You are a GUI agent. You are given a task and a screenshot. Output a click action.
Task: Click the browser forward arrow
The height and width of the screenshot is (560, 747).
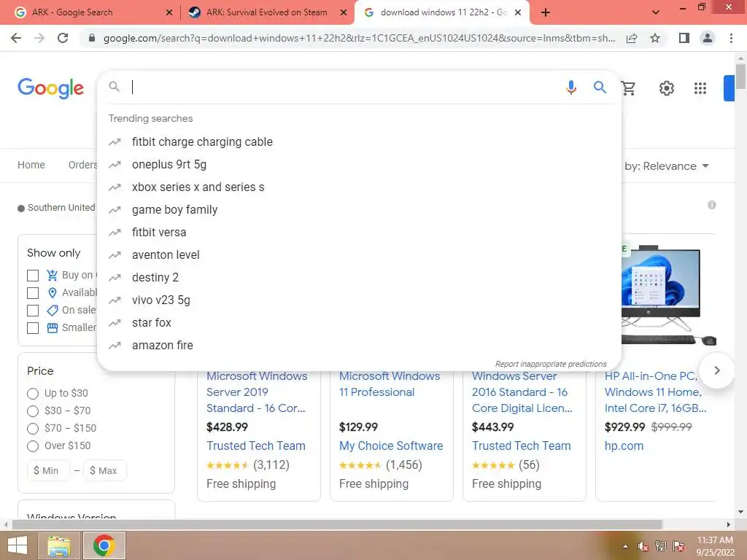point(39,38)
